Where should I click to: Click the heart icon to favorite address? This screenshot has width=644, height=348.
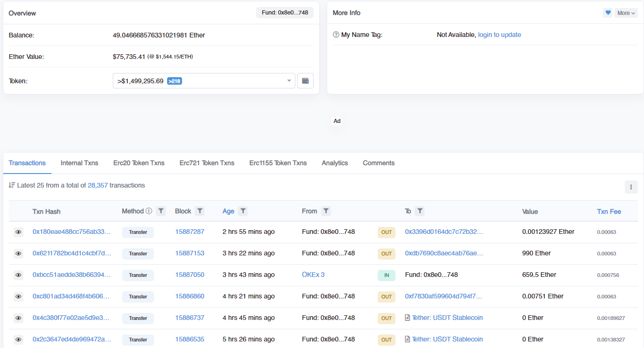coord(607,13)
